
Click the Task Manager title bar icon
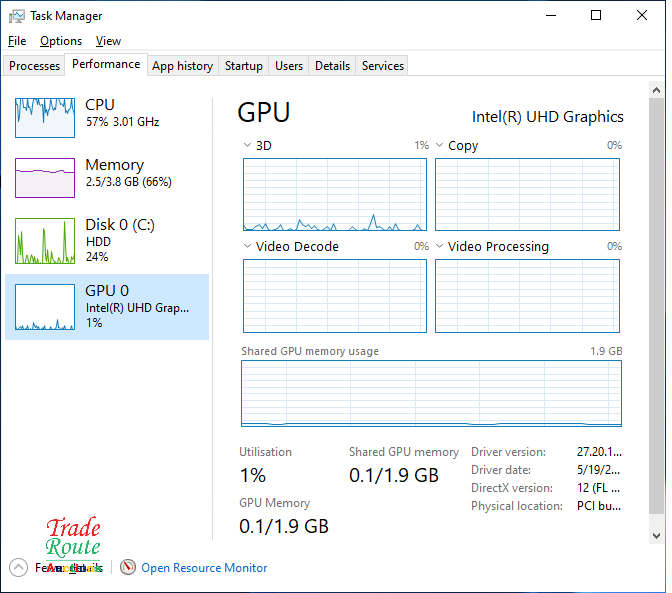point(16,16)
